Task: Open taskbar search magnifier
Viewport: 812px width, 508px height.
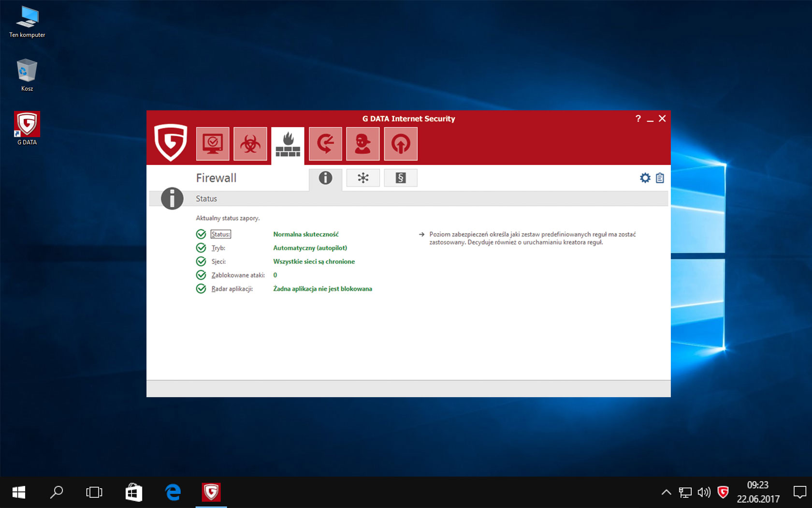Action: coord(57,493)
